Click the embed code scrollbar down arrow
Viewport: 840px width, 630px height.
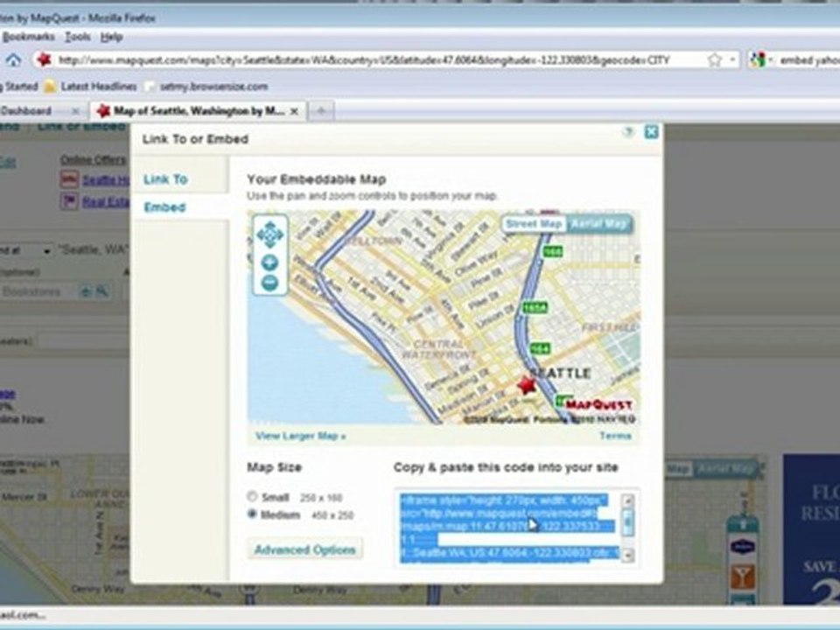[x=627, y=555]
